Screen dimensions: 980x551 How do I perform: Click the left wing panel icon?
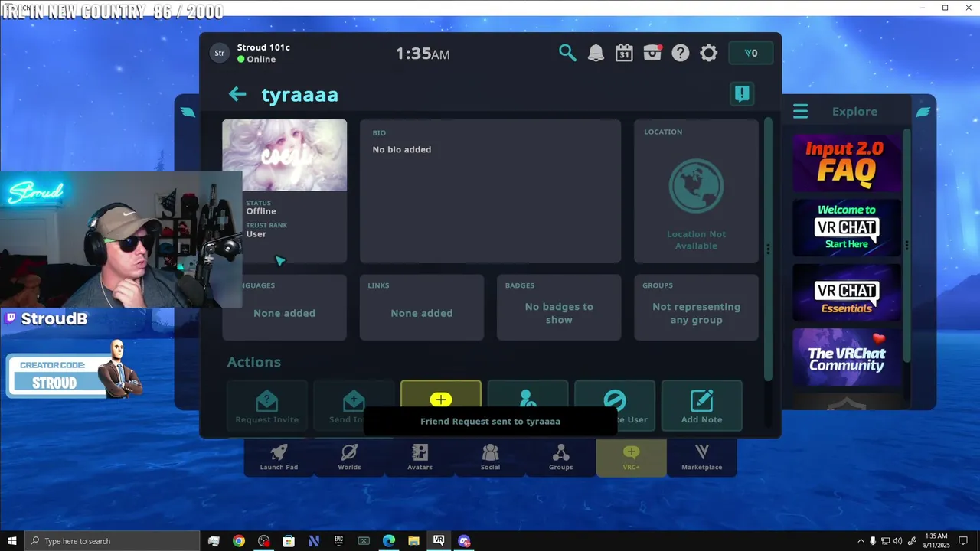188,112
